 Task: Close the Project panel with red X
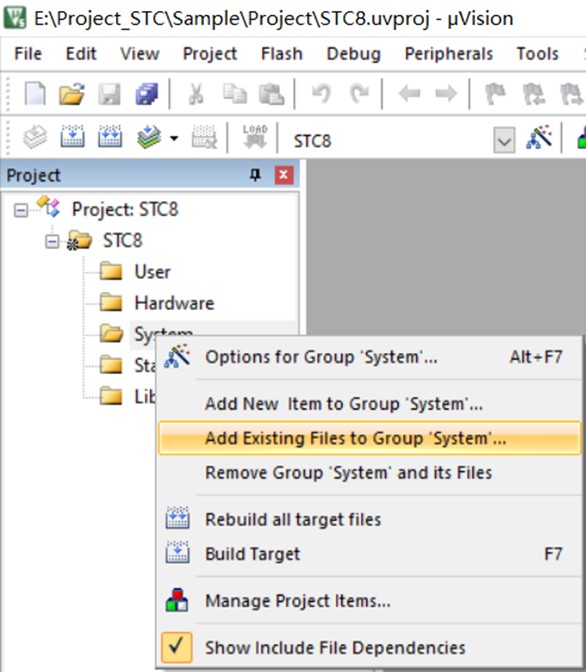pyautogui.click(x=284, y=175)
